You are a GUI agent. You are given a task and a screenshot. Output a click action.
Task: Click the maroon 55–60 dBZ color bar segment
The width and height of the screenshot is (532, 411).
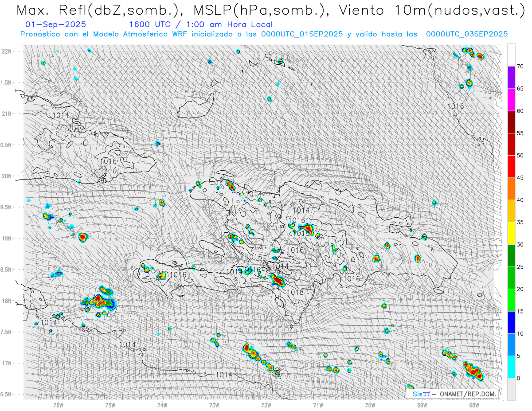[x=511, y=122]
